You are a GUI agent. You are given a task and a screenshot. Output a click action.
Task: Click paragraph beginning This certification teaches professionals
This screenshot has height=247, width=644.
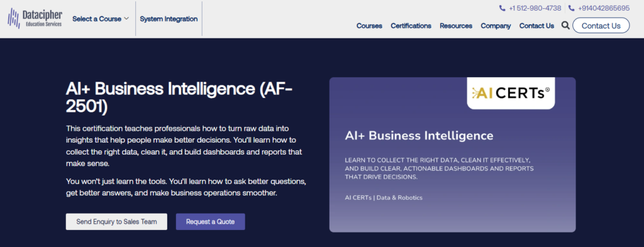(184, 146)
